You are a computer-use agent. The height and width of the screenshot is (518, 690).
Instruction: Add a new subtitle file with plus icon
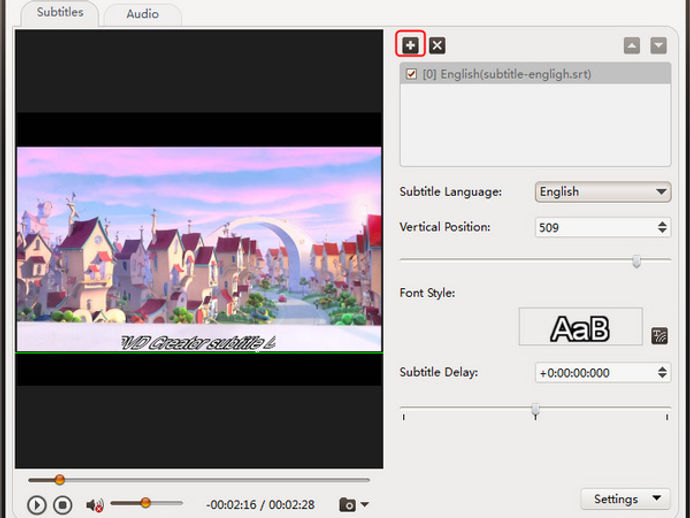click(x=410, y=45)
